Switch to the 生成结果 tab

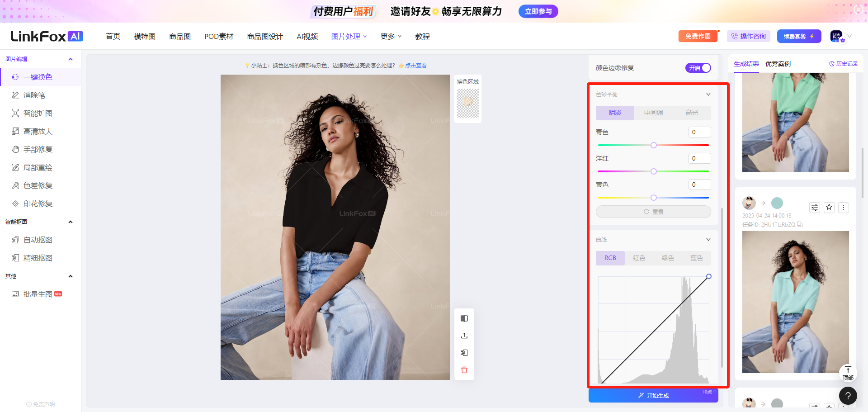coord(746,64)
